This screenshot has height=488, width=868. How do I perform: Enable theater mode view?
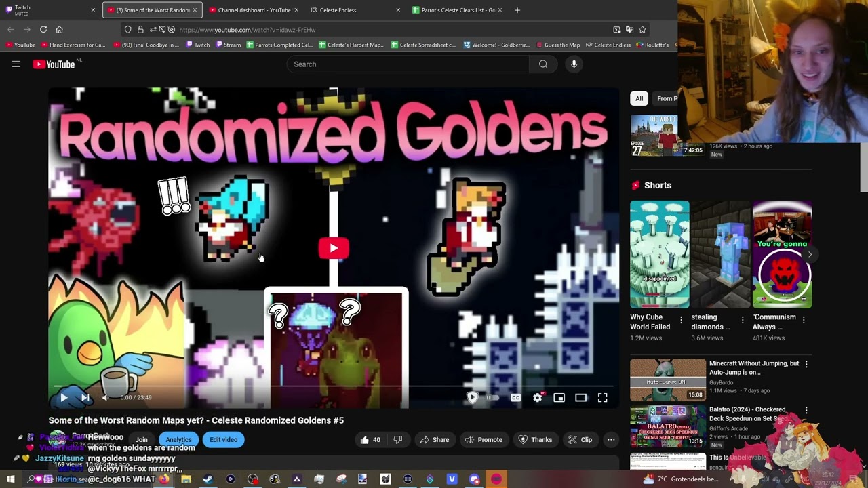pos(581,398)
